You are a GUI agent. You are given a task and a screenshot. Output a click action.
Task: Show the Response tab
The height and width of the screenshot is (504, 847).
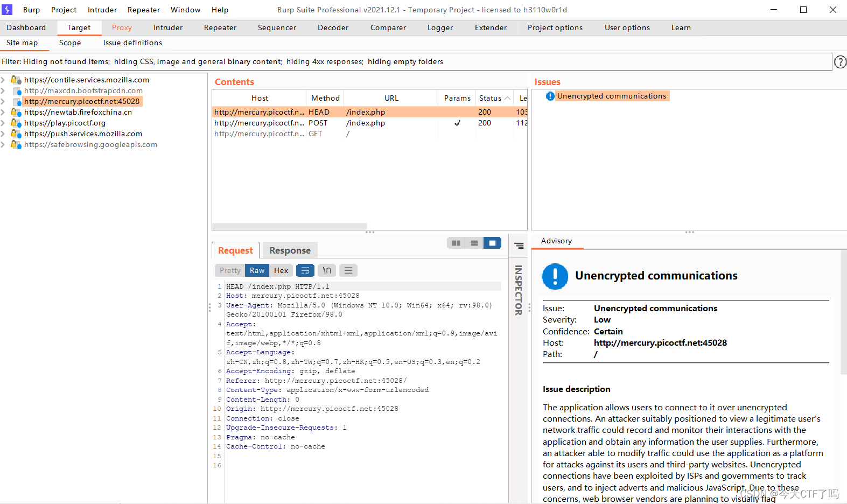(x=290, y=250)
